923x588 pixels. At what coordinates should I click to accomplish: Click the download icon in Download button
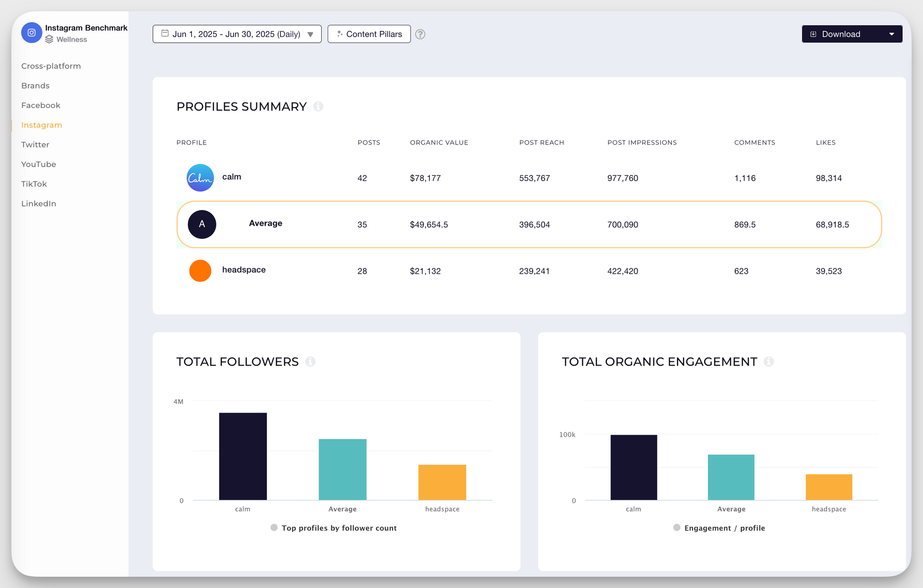click(x=813, y=34)
